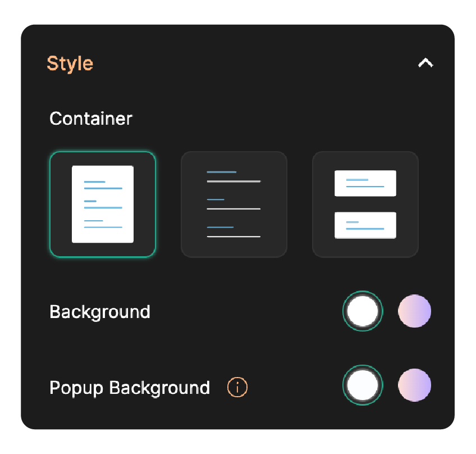Select the white Popup Background color swatch

363,386
